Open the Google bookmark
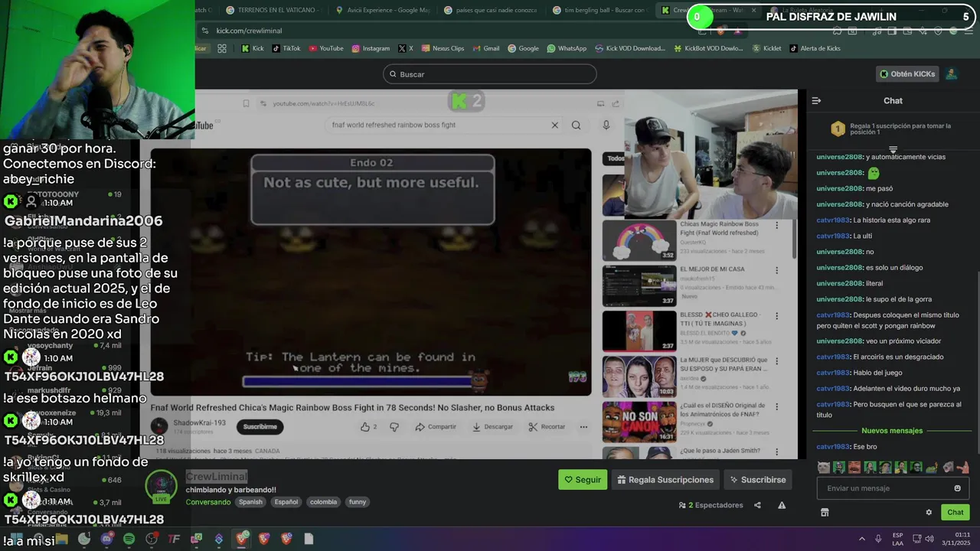 523,48
